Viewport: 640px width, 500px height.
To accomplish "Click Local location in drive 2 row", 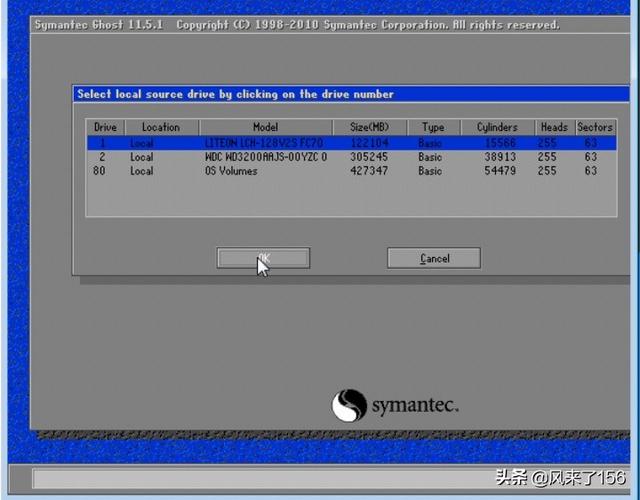I will click(x=142, y=157).
